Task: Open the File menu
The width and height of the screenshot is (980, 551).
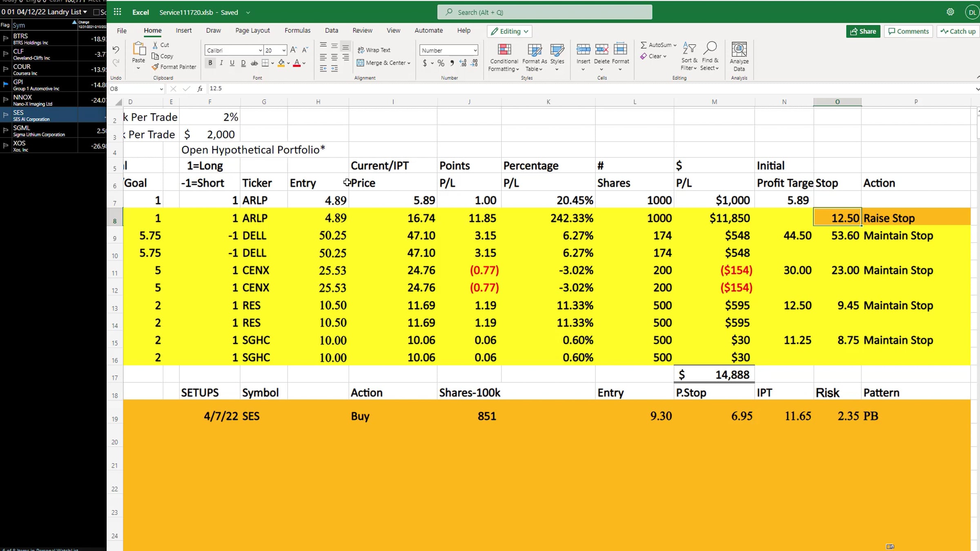Action: pos(122,31)
